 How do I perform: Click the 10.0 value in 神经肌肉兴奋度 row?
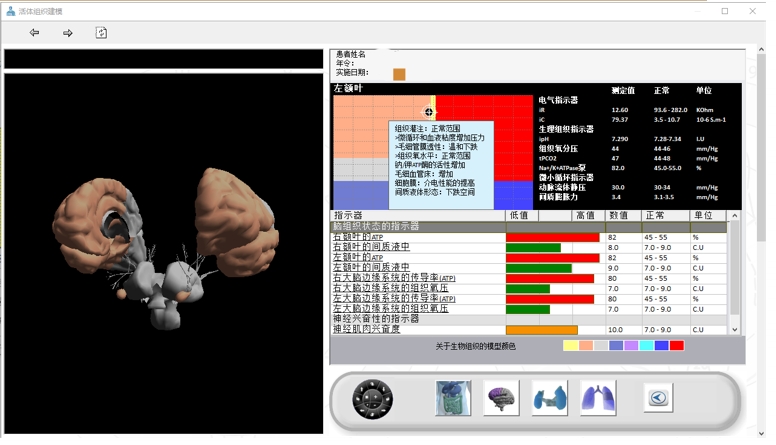(615, 330)
